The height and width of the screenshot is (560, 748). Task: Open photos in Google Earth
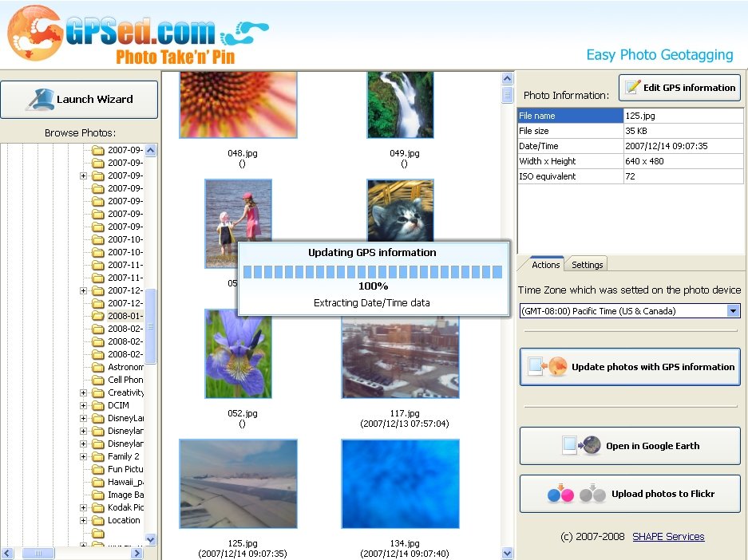[x=630, y=446]
